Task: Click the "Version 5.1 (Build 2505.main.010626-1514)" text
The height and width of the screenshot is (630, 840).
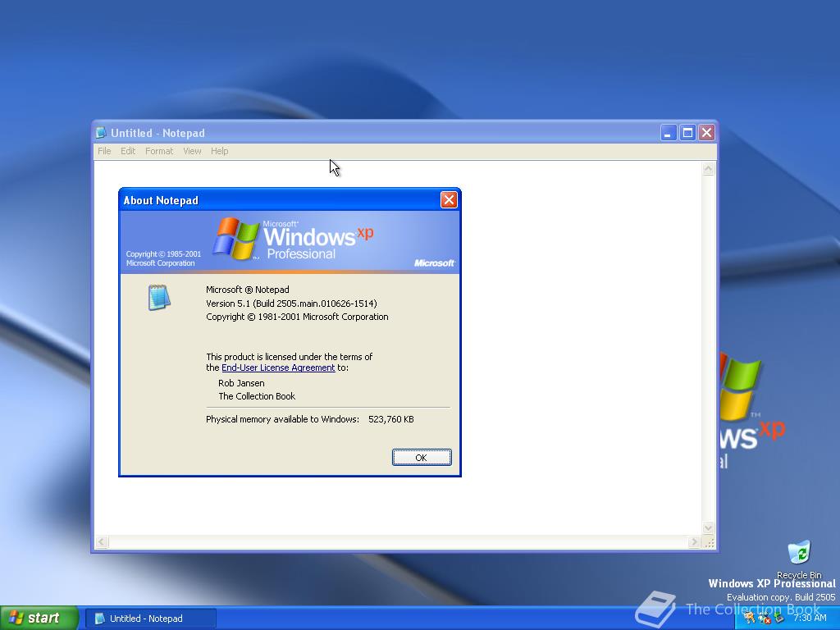Action: pos(291,304)
